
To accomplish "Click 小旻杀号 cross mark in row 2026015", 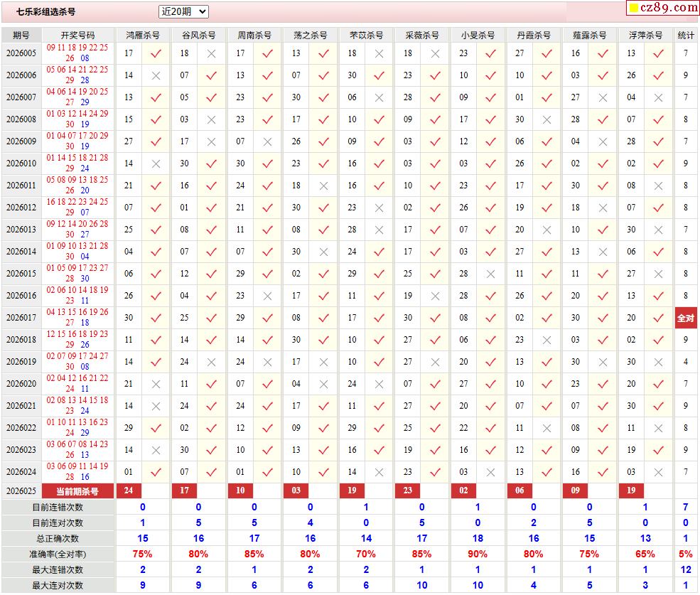I will tap(490, 274).
